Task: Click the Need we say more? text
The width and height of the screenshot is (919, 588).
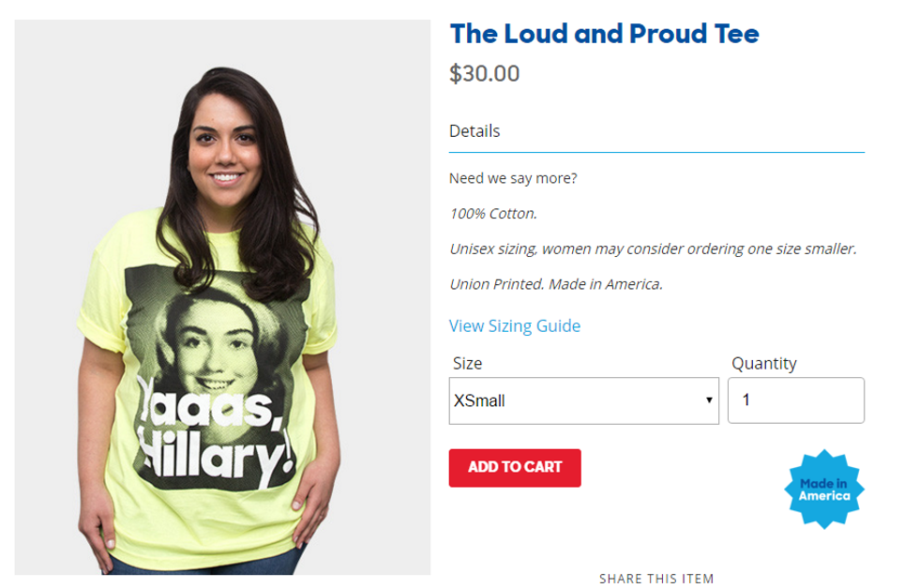Action: 513,178
